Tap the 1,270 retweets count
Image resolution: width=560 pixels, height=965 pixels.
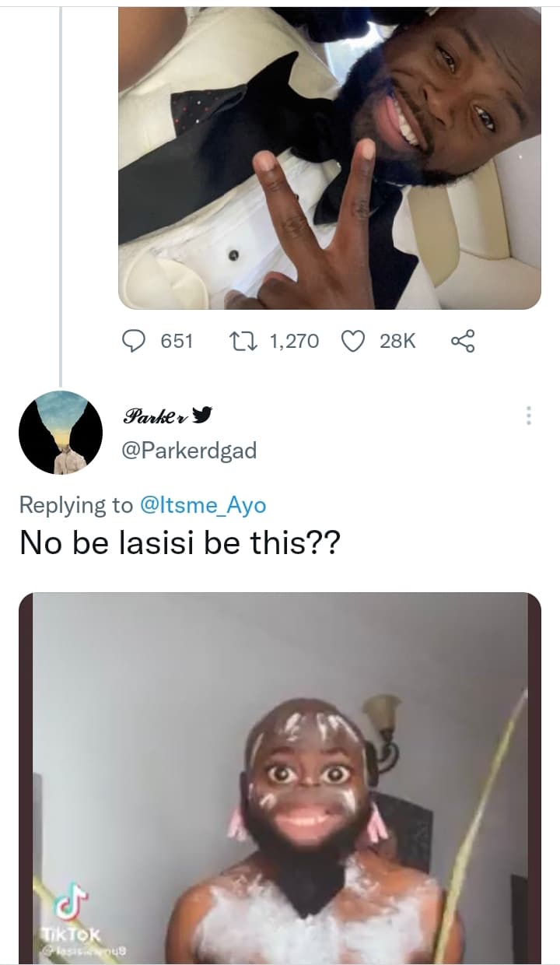tap(294, 341)
